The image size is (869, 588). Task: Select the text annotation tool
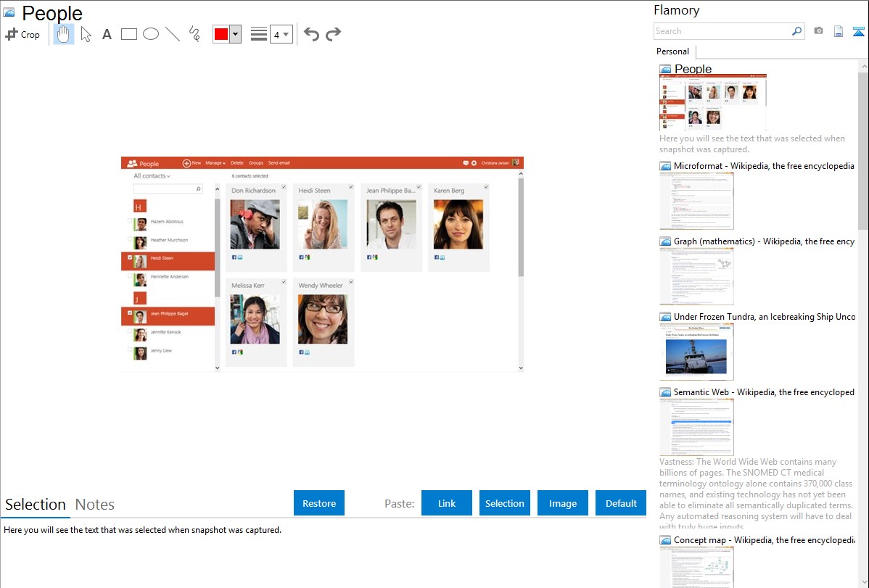[107, 34]
